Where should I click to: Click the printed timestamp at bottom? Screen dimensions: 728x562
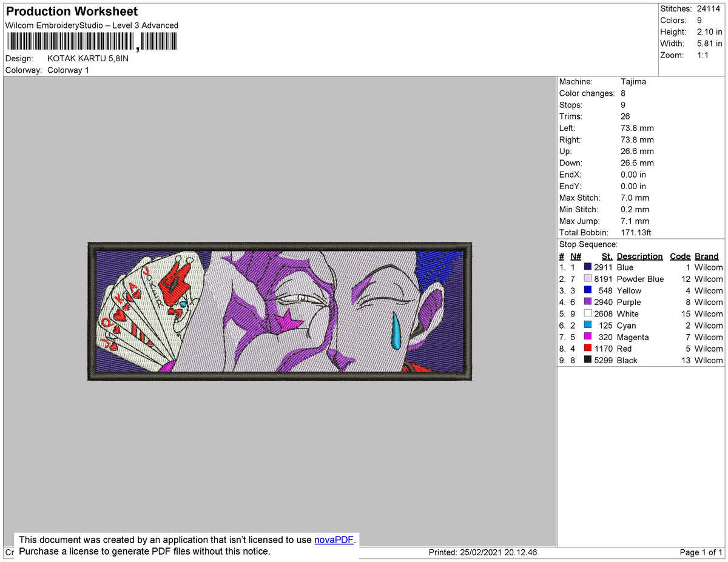pos(482,552)
